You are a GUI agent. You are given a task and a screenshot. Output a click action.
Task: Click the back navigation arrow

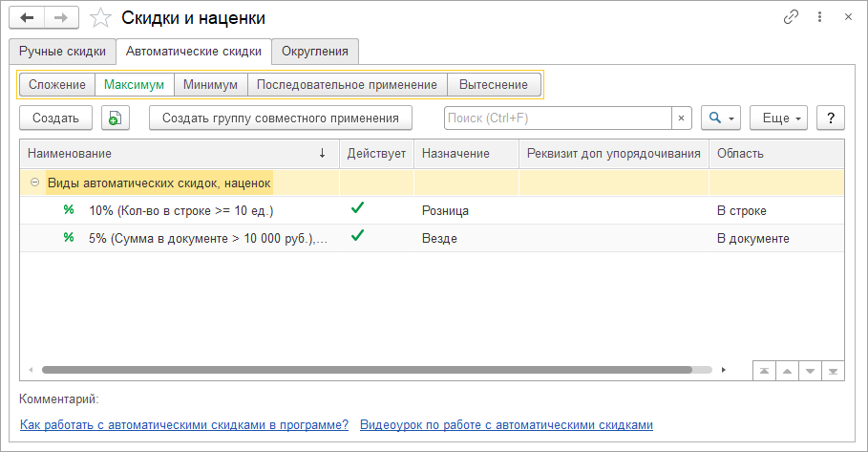point(26,18)
